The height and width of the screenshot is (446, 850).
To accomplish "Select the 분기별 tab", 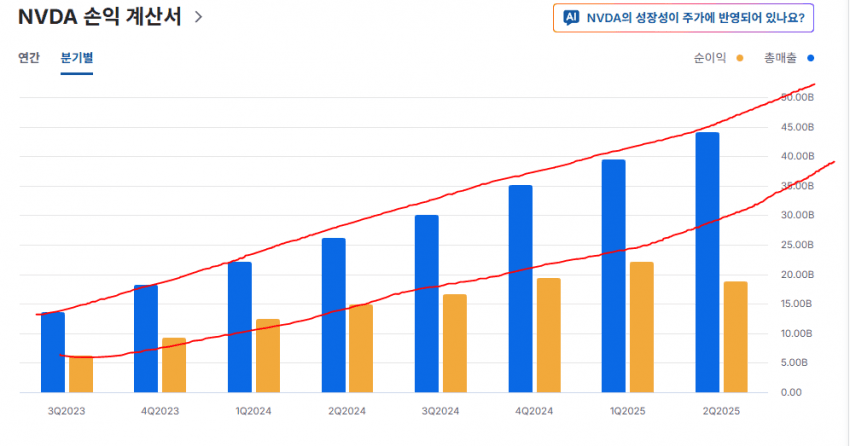I will coord(77,58).
